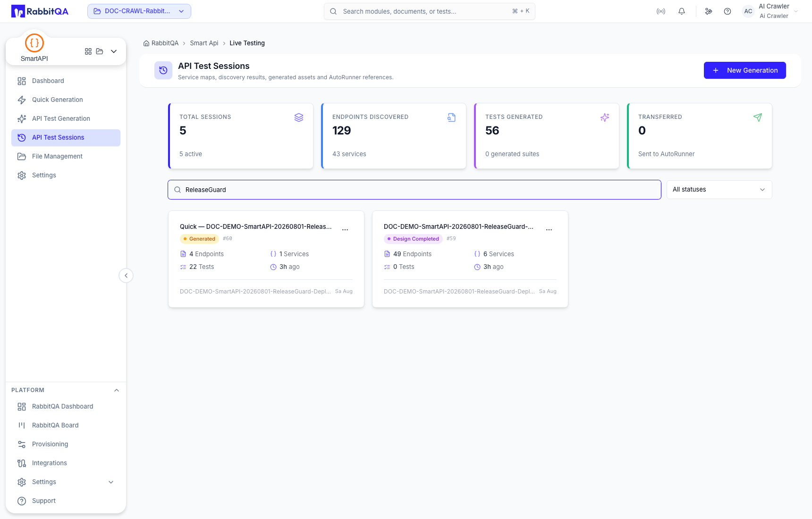Image resolution: width=812 pixels, height=519 pixels.
Task: Click the Transferred card's Sent to AutoRunner text
Action: pos(667,154)
